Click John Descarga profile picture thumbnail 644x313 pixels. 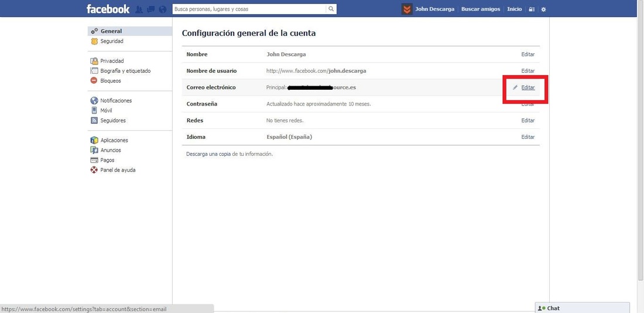(x=407, y=9)
